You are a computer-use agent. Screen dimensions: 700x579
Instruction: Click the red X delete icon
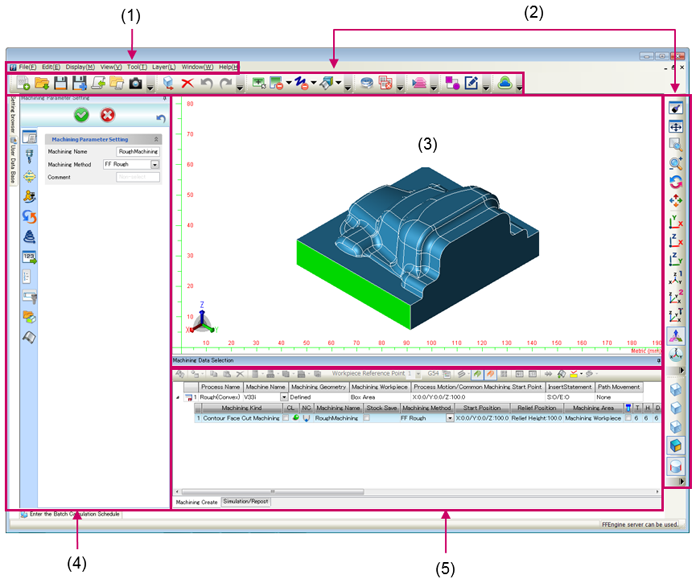point(188,83)
